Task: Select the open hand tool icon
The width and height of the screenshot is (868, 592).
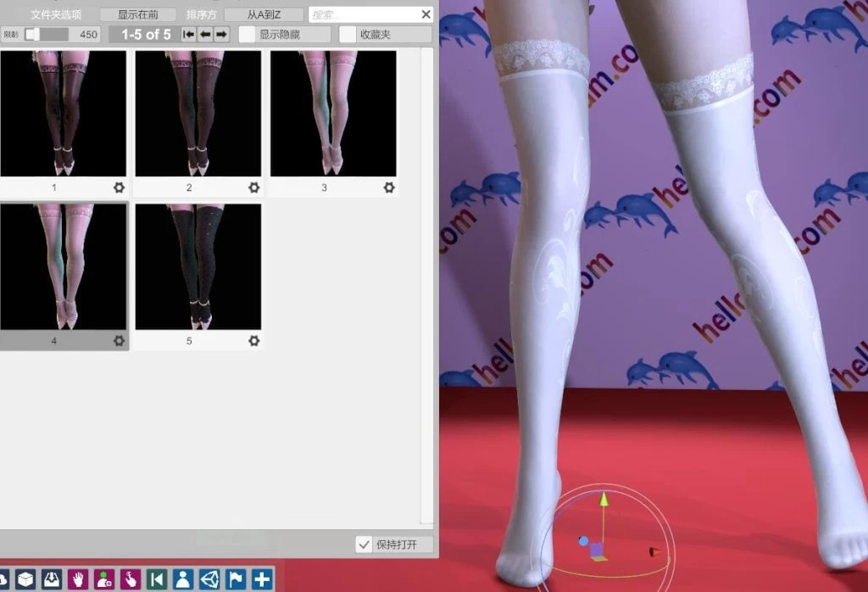Action: coord(78,579)
